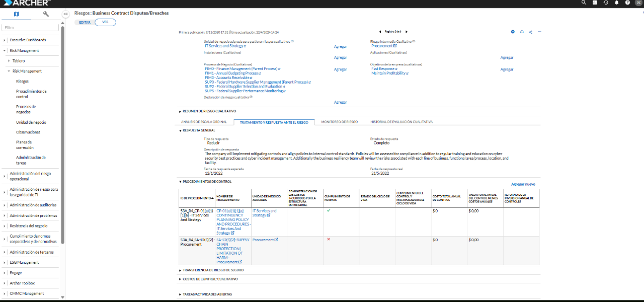Collapse the left navigation panel
The image size is (644, 302).
coord(65,14)
